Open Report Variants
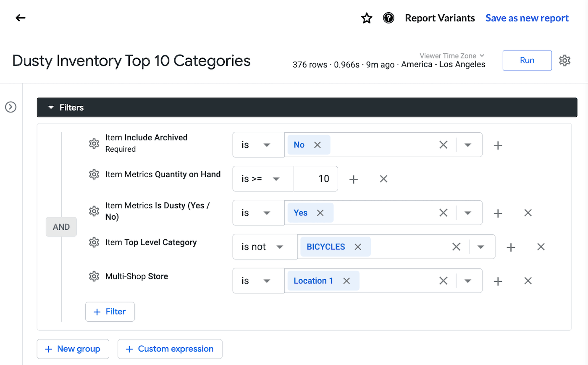The image size is (588, 365). pos(440,18)
